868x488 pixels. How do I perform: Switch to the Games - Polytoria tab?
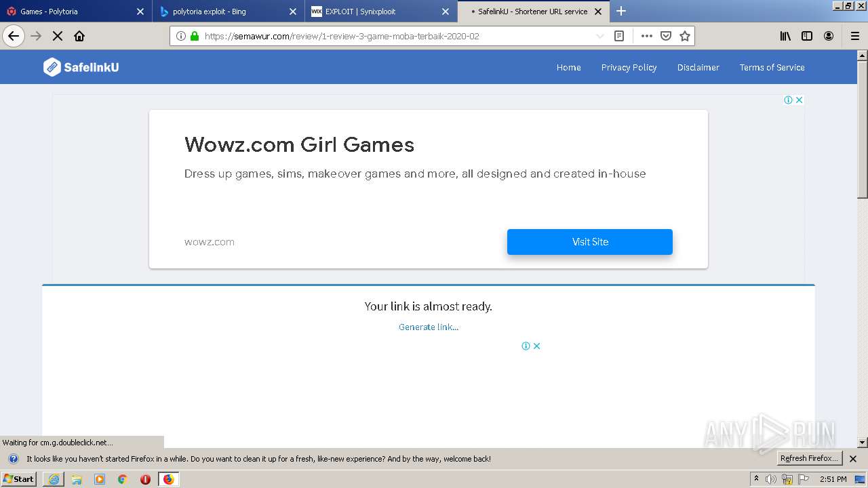[x=75, y=11]
